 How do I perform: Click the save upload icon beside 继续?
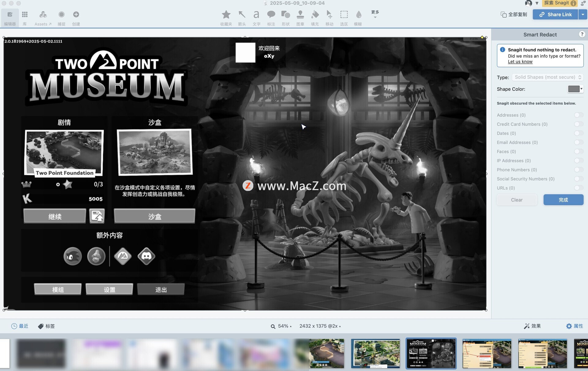(x=97, y=216)
